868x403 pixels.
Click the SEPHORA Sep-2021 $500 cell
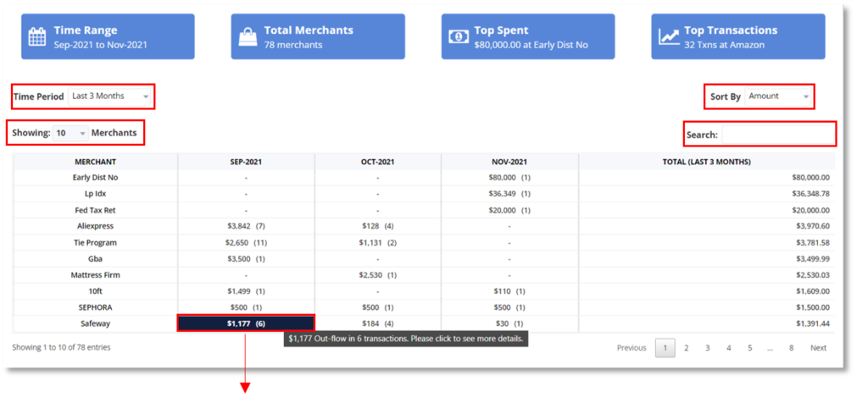(x=246, y=307)
